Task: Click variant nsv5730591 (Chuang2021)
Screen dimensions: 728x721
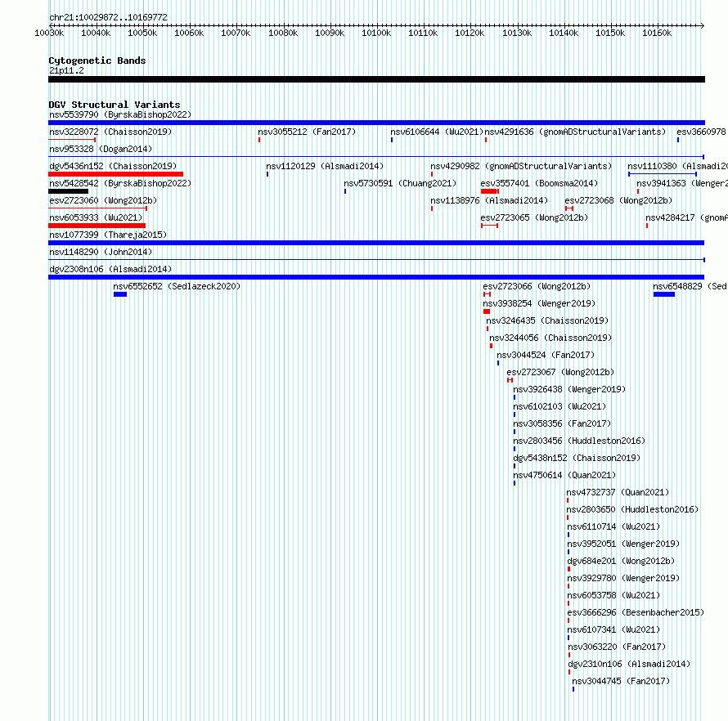Action: (x=400, y=183)
